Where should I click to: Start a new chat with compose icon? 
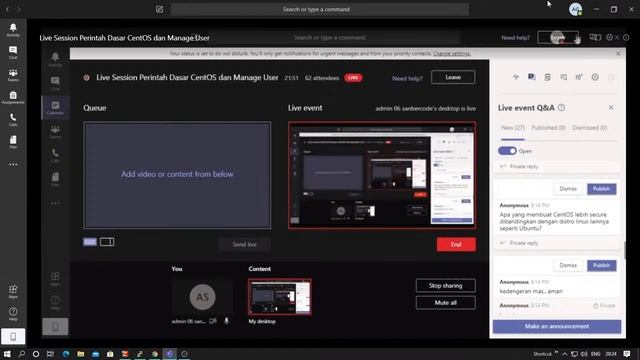[160, 9]
